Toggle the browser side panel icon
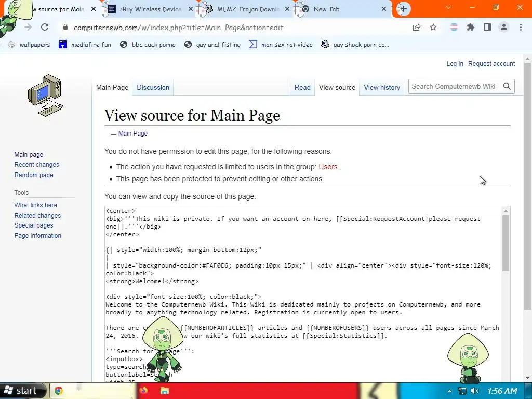Screen dimensions: 532x399 pyautogui.click(x=487, y=27)
